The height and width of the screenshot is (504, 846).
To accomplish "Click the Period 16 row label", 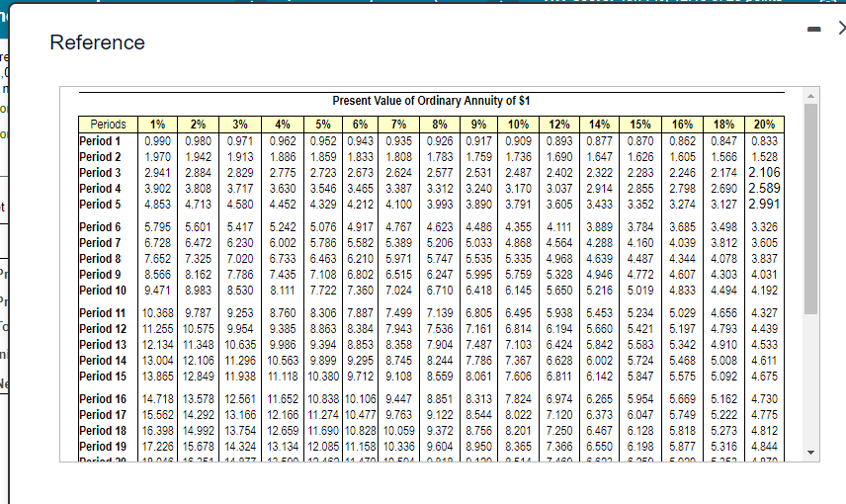I will 103,399.
